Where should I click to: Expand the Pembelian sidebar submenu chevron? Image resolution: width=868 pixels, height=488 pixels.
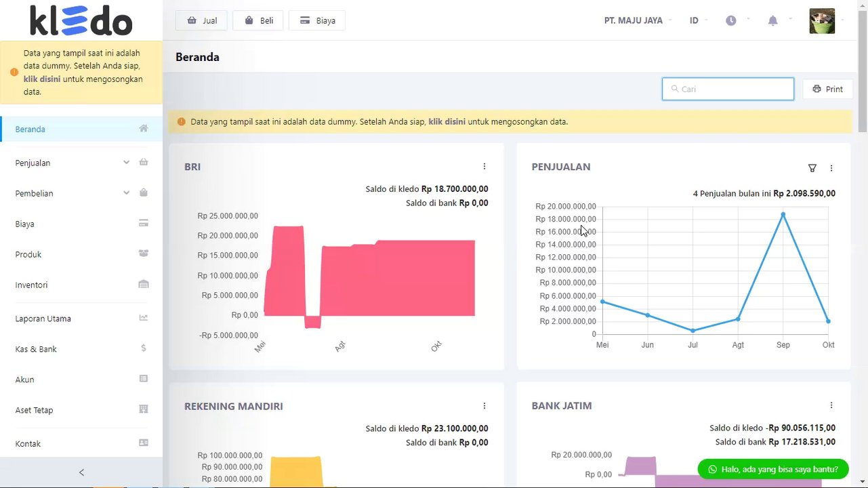(x=126, y=192)
